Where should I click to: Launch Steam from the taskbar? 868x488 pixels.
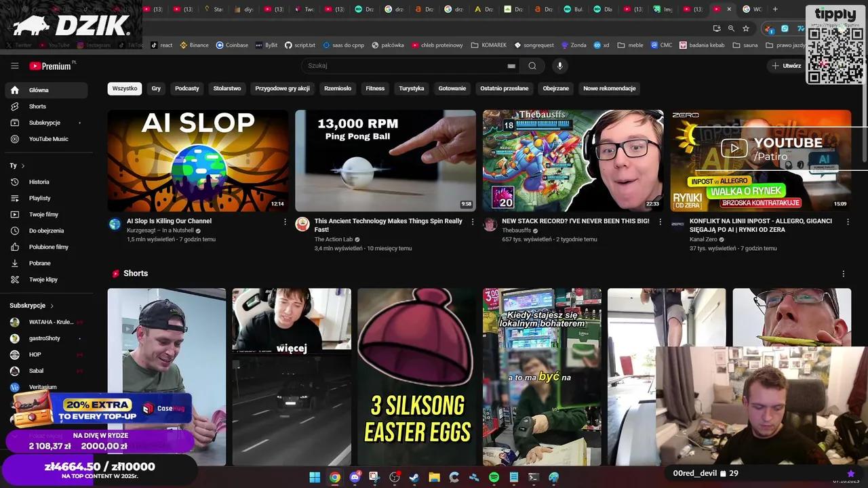pyautogui.click(x=414, y=477)
